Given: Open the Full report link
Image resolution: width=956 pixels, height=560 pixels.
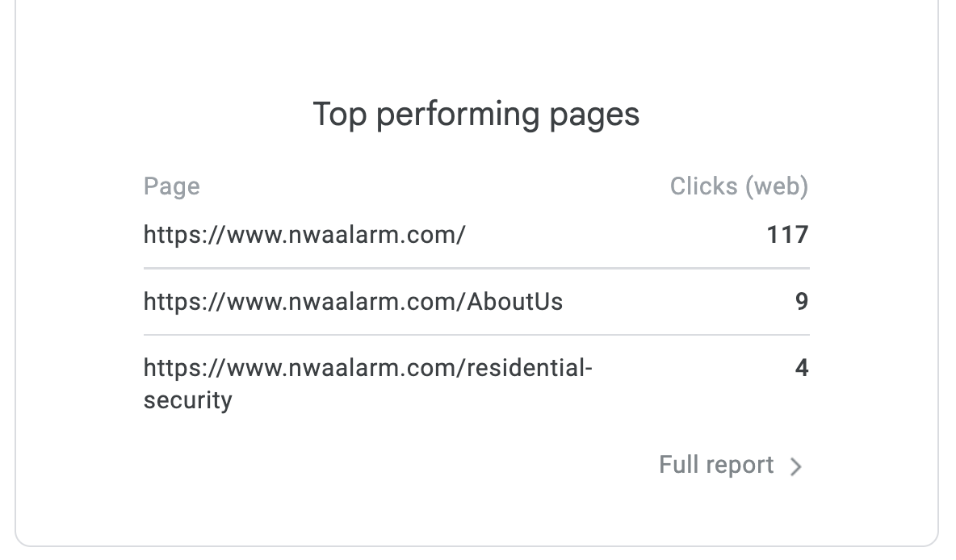Looking at the screenshot, I should pyautogui.click(x=716, y=466).
